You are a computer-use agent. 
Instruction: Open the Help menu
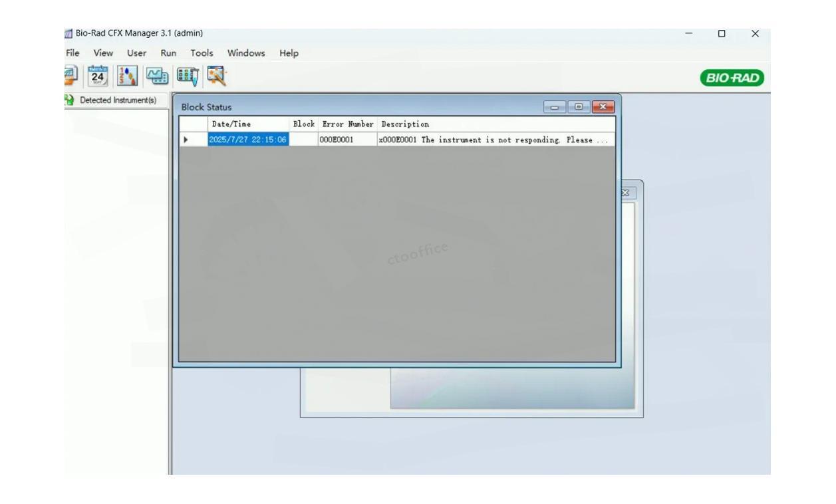(289, 53)
